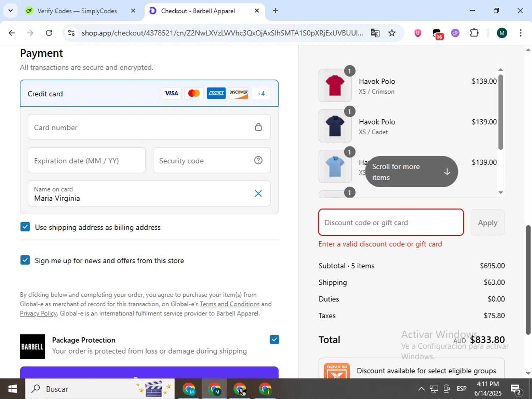Click the Discover card logo
The width and height of the screenshot is (532, 399).
pos(238,93)
